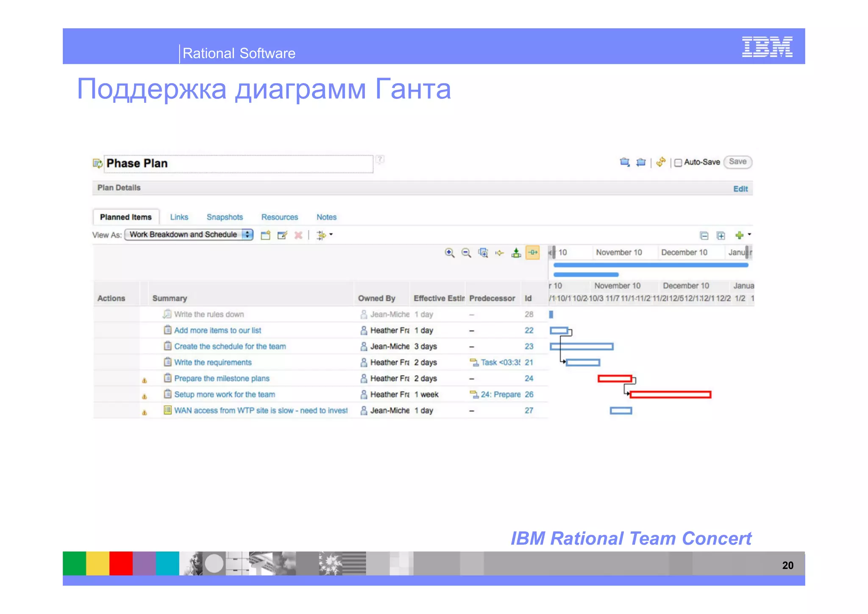The height and width of the screenshot is (614, 868).
Task: Click the Task <03:35 predecessor link
Action: [501, 363]
